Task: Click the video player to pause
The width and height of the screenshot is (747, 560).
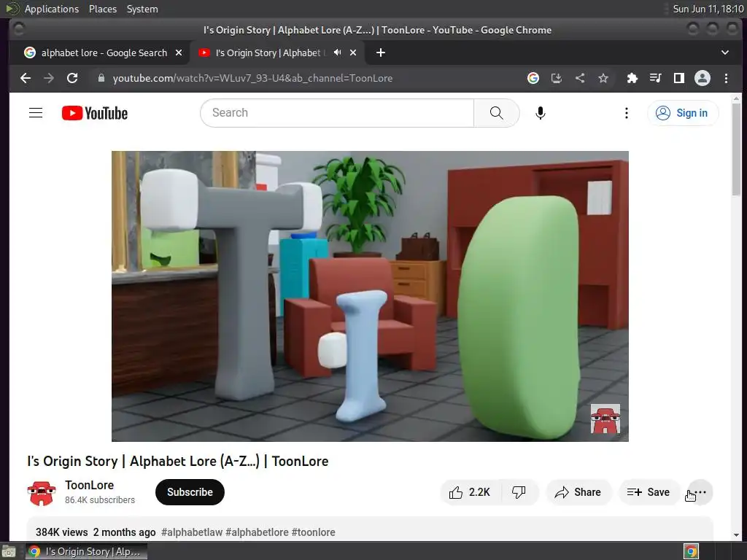Action: (370, 296)
